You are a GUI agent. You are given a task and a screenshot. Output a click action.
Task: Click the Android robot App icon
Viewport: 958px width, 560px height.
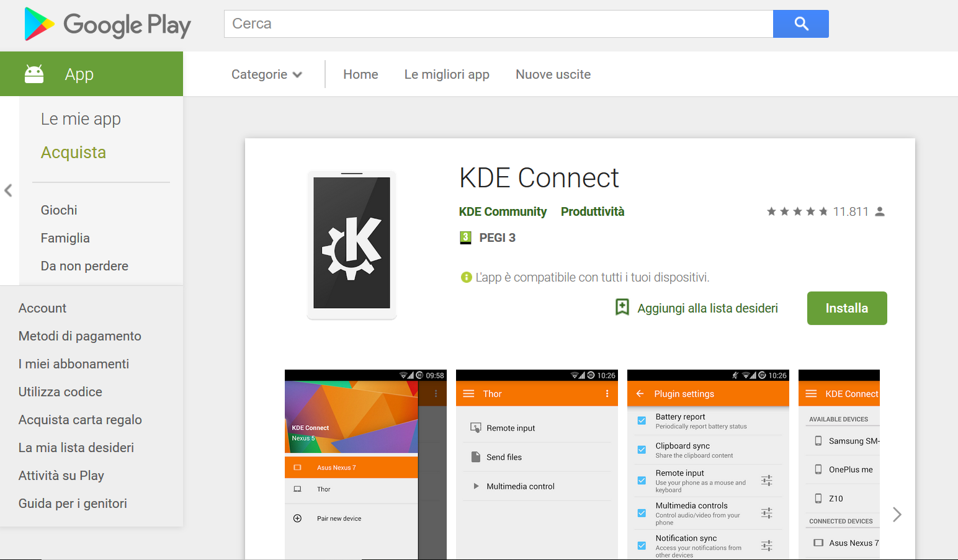34,74
